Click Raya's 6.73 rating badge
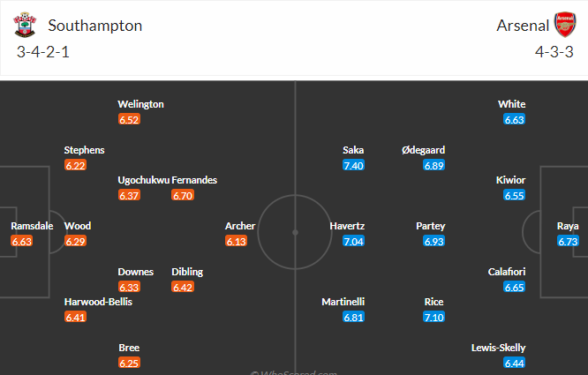 (x=568, y=241)
